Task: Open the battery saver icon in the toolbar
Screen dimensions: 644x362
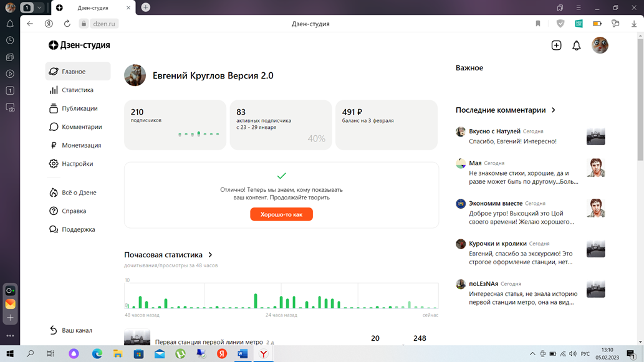Action: click(597, 24)
